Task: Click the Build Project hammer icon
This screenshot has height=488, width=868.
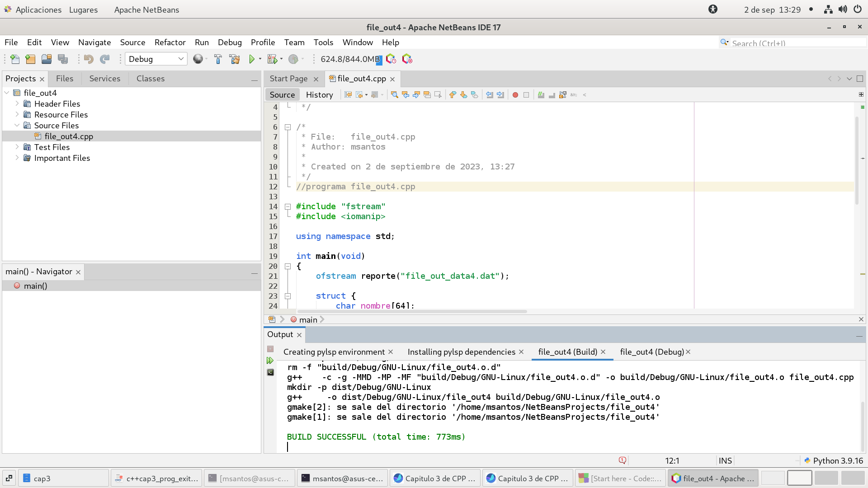Action: coord(218,59)
